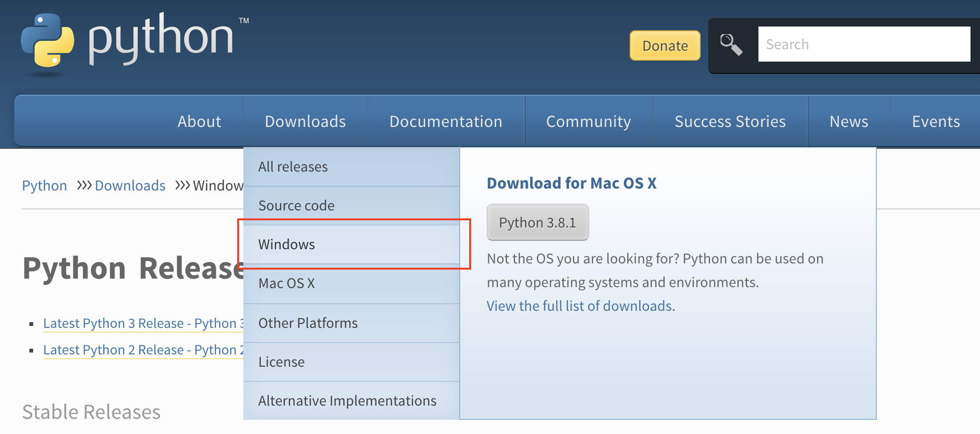Image resolution: width=980 pixels, height=434 pixels.
Task: Click inside the Search input field
Action: pyautogui.click(x=864, y=45)
